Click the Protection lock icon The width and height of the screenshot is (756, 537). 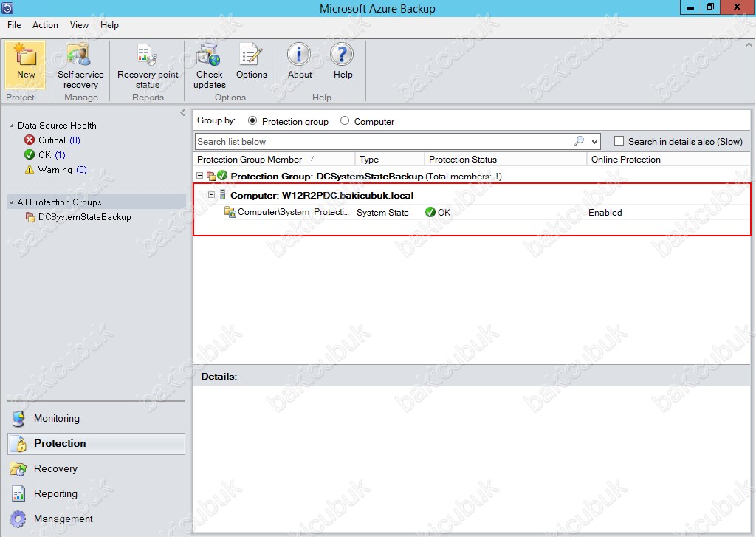click(x=20, y=443)
